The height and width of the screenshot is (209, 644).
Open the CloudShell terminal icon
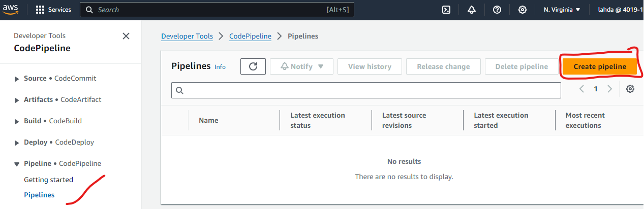[x=446, y=10]
